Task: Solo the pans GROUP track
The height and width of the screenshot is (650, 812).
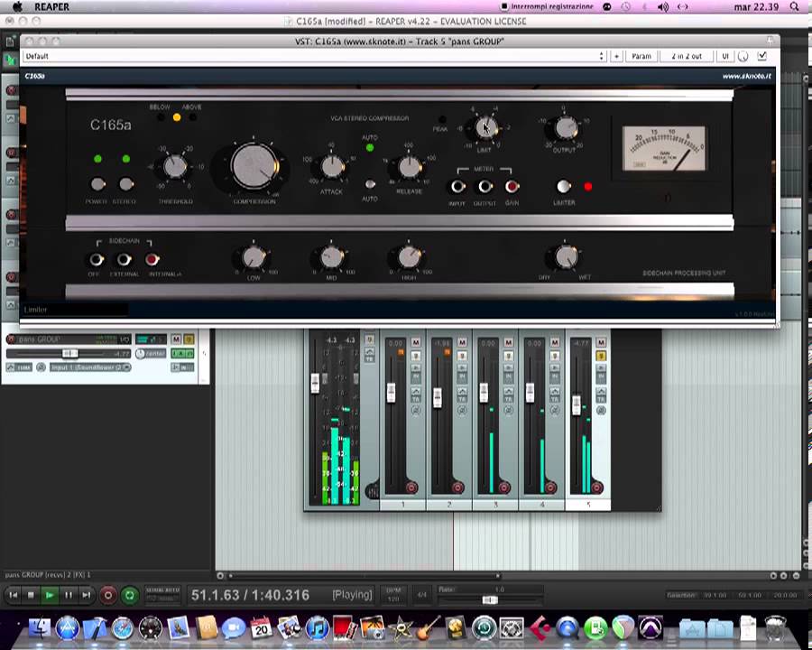Action: pyautogui.click(x=189, y=339)
